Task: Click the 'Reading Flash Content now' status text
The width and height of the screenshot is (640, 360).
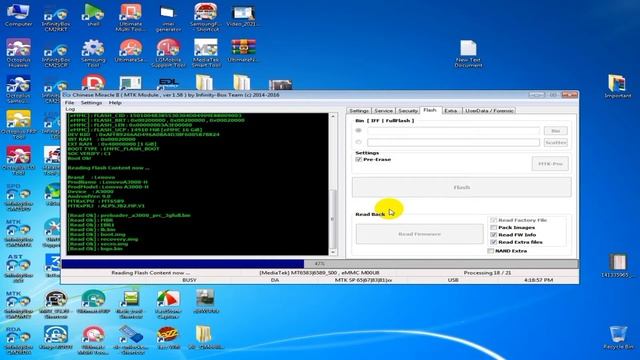Action: coord(151,273)
